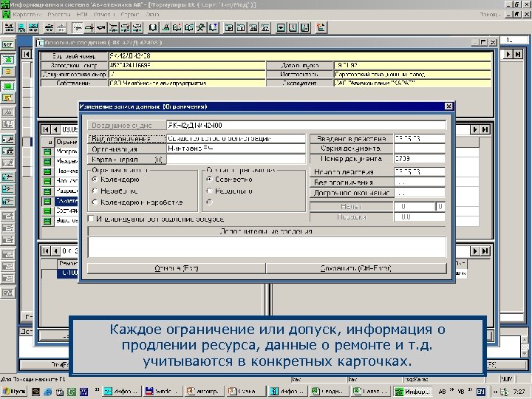Click the Начало действия button
Screen dimensions: 532x399
tap(352, 171)
